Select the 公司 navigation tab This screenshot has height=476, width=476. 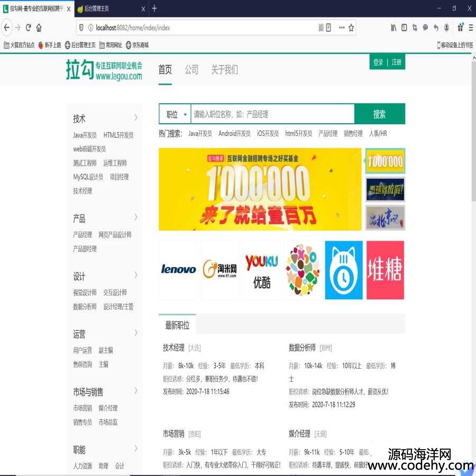[191, 69]
